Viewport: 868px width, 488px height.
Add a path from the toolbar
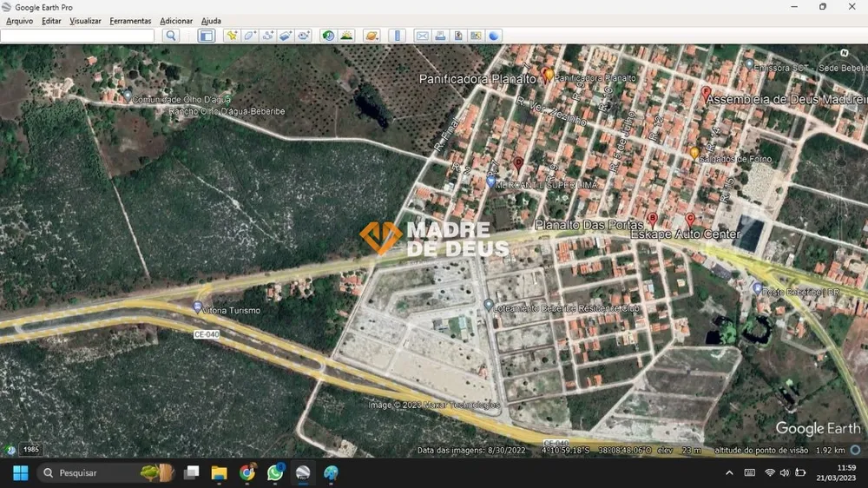tap(267, 36)
